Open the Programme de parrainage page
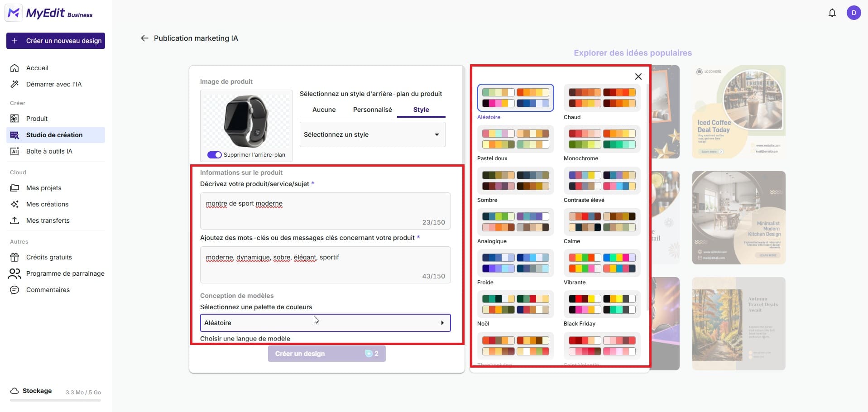This screenshot has width=868, height=412. tap(65, 273)
